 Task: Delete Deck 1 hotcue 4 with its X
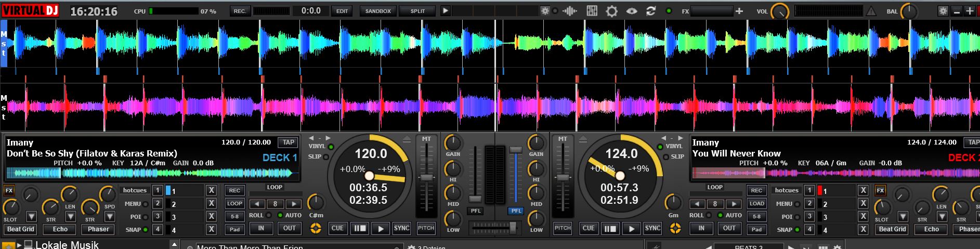tap(211, 229)
